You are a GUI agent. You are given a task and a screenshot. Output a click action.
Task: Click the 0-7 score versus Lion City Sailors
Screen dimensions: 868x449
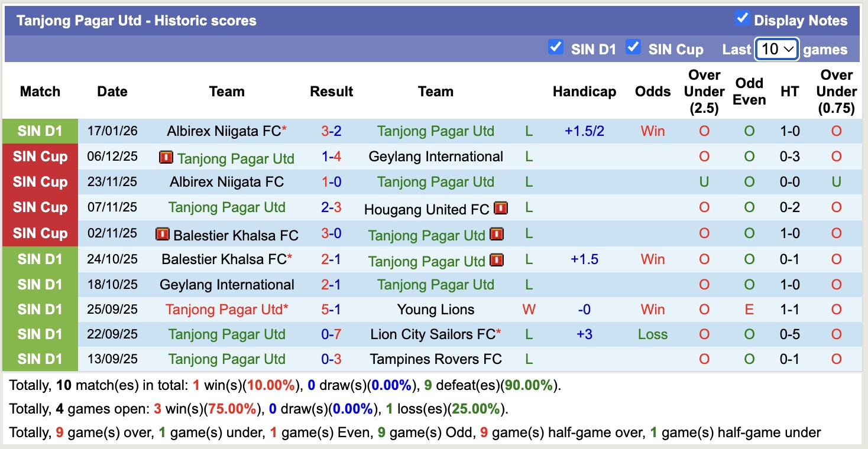click(331, 334)
